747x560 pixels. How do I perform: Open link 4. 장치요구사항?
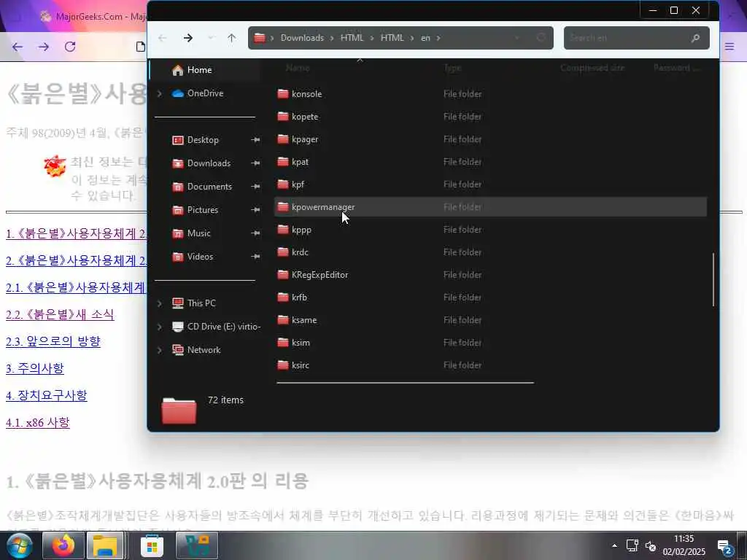click(x=46, y=396)
